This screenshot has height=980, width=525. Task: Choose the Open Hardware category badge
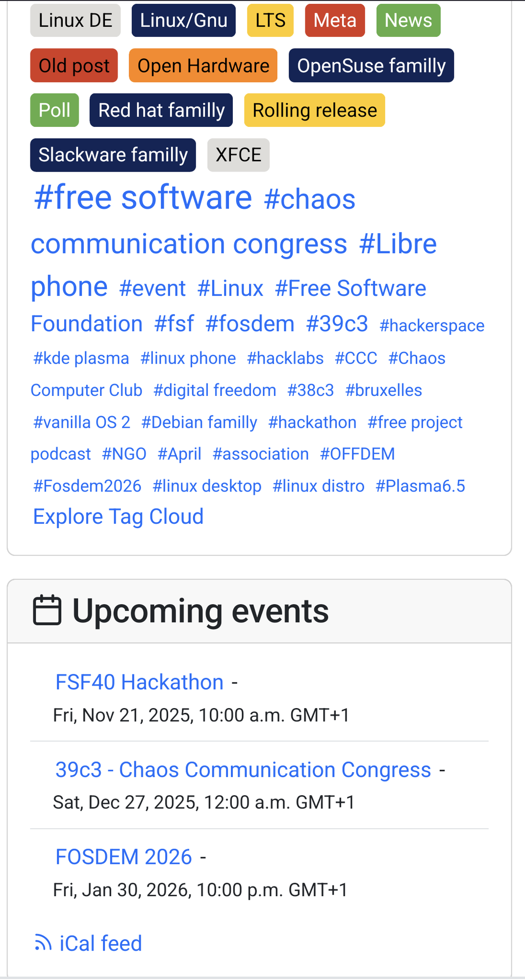(203, 66)
